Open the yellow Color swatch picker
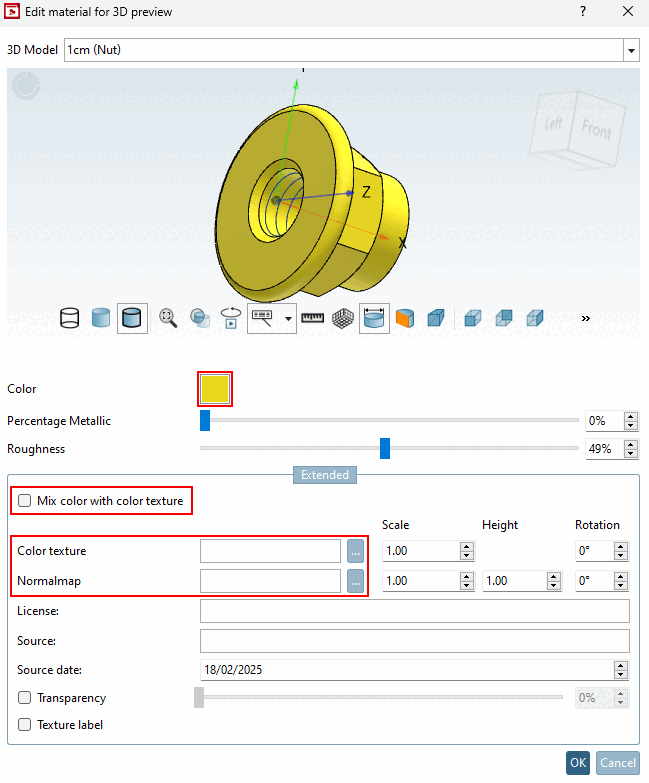Screen dimensions: 649x783 [215, 389]
